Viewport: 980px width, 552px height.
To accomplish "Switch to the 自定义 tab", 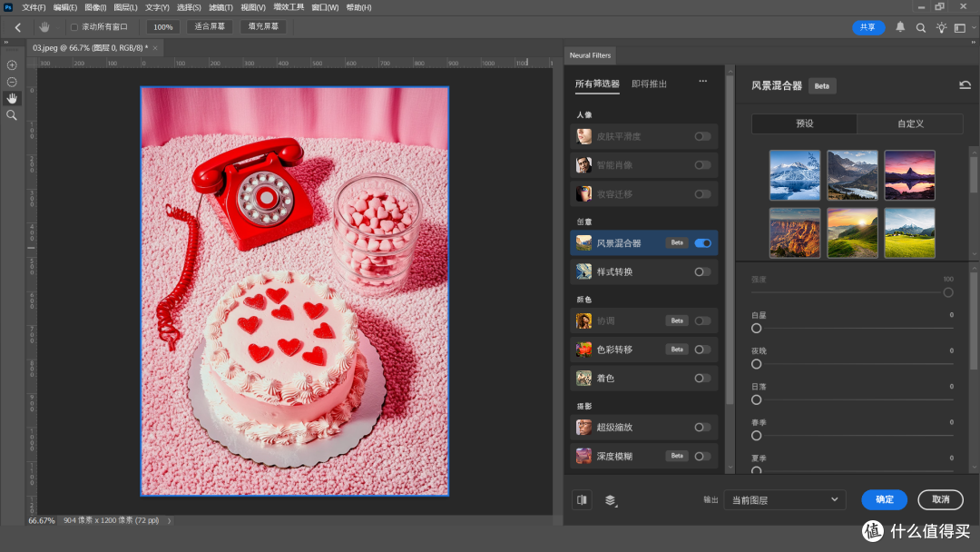I will (x=909, y=123).
